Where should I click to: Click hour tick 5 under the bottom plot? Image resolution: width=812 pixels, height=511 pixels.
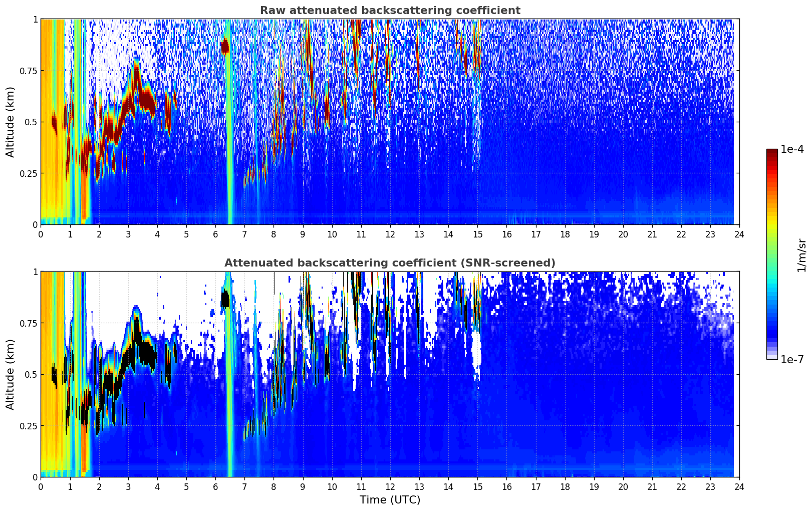click(x=186, y=486)
